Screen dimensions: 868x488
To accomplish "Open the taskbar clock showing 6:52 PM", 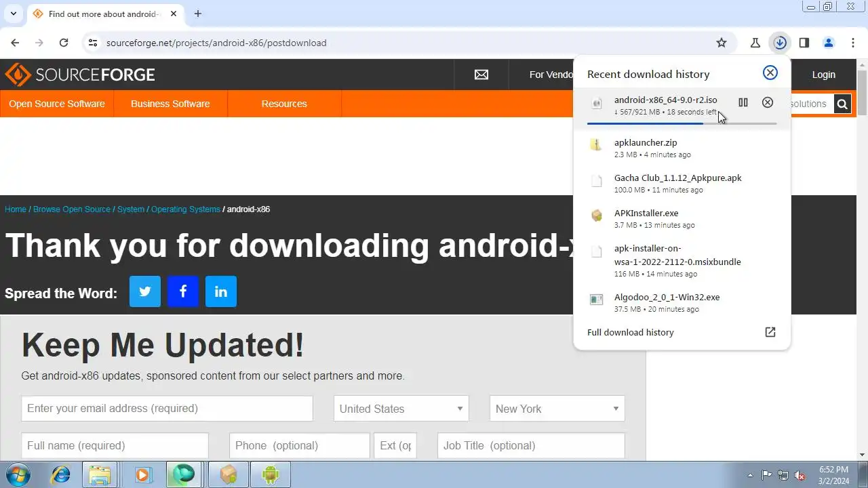I will point(833,475).
